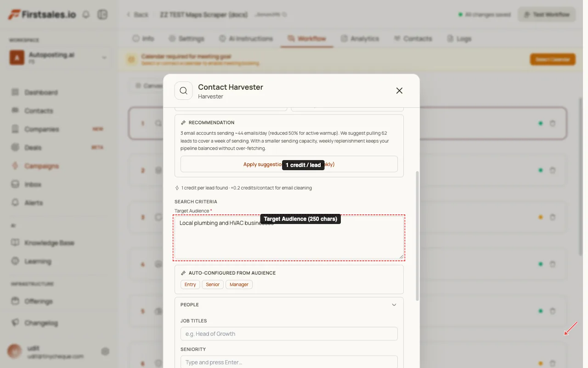Open Companies in the sidebar
Viewport: 588px width, 368px height.
(41, 129)
